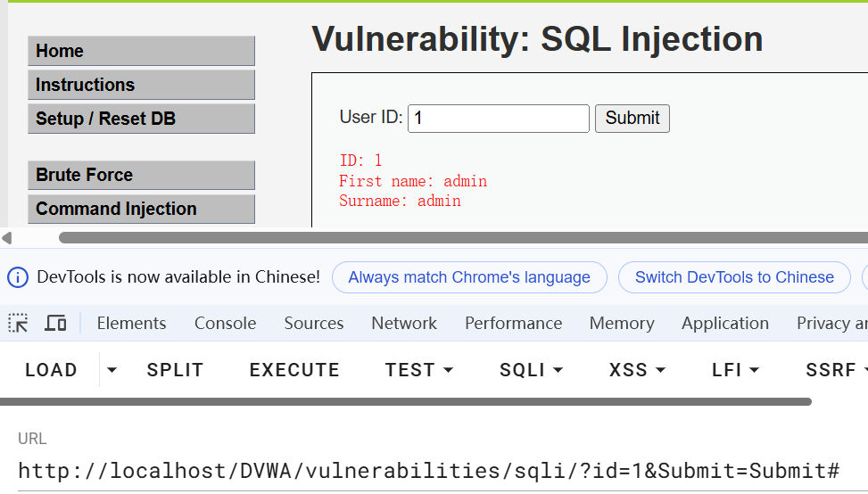Click the page scrollbar left arrow
The image size is (868, 494).
click(7, 238)
